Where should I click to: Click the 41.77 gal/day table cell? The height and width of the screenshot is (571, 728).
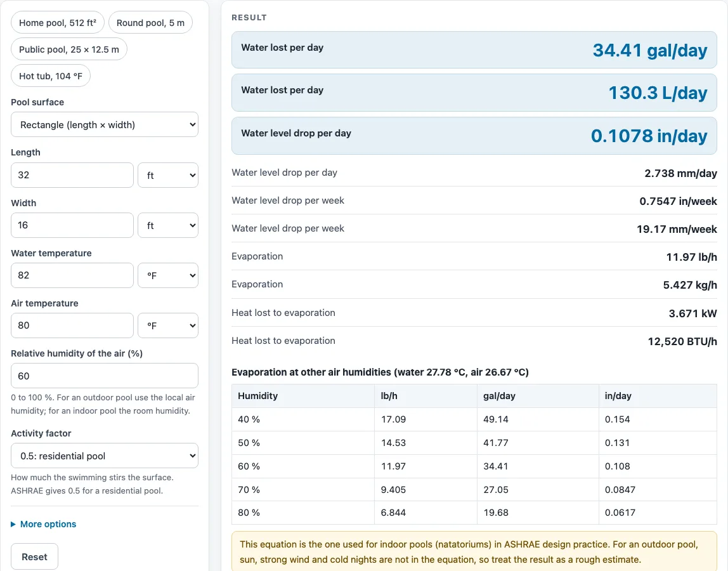pyautogui.click(x=538, y=443)
